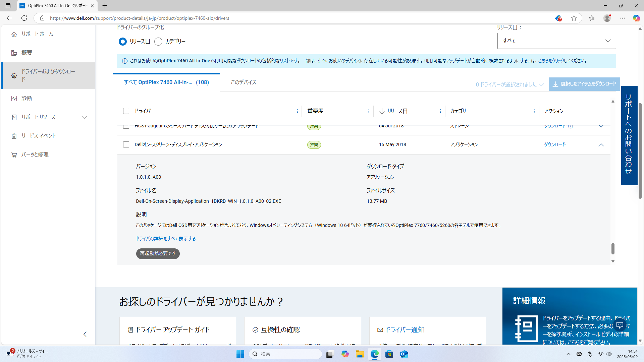Screen dimensions: 644x362
Task: Check Dellオン・スクリーン・ディスプレイ row checkbox
Action: [126, 144]
